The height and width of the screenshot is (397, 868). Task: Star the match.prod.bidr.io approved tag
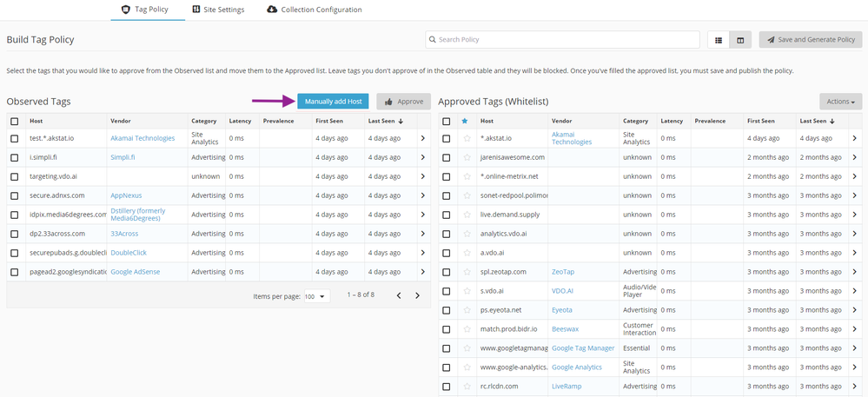pos(467,329)
